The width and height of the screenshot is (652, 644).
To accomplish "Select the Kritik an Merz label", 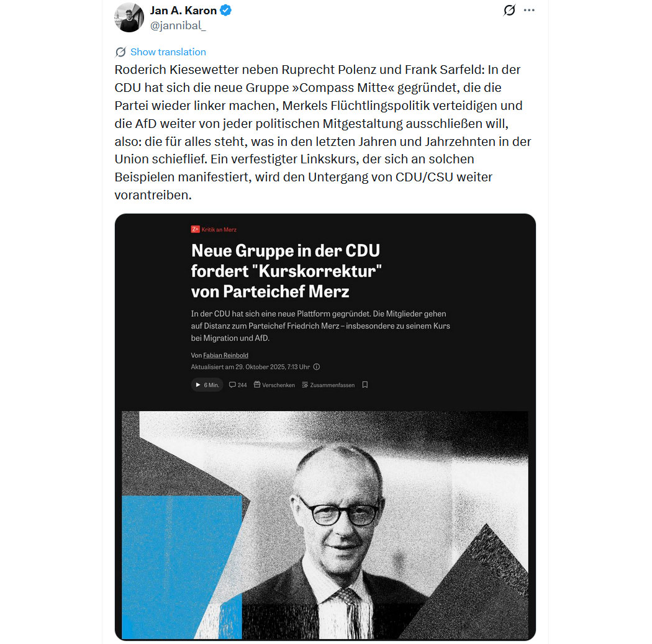I will (219, 230).
